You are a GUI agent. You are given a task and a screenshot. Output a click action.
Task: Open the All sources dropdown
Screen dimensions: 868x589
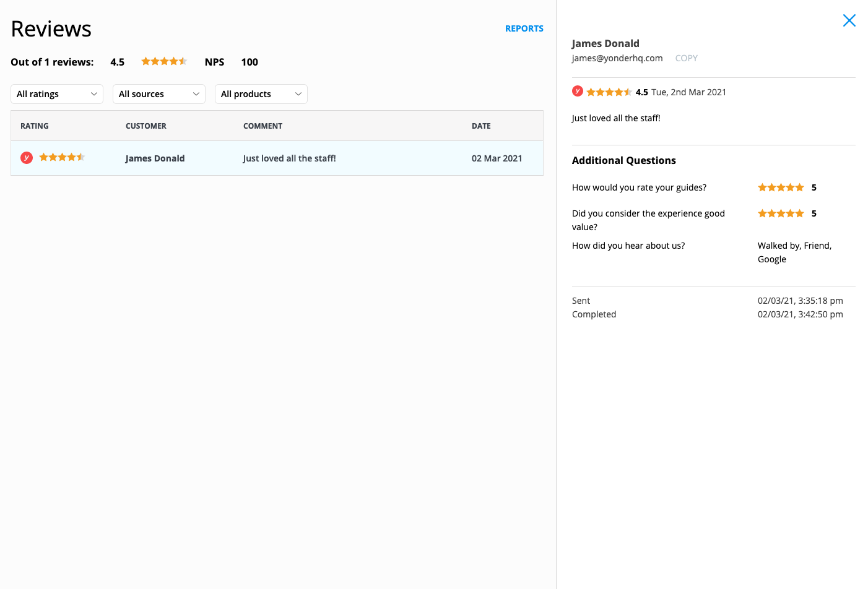(159, 94)
